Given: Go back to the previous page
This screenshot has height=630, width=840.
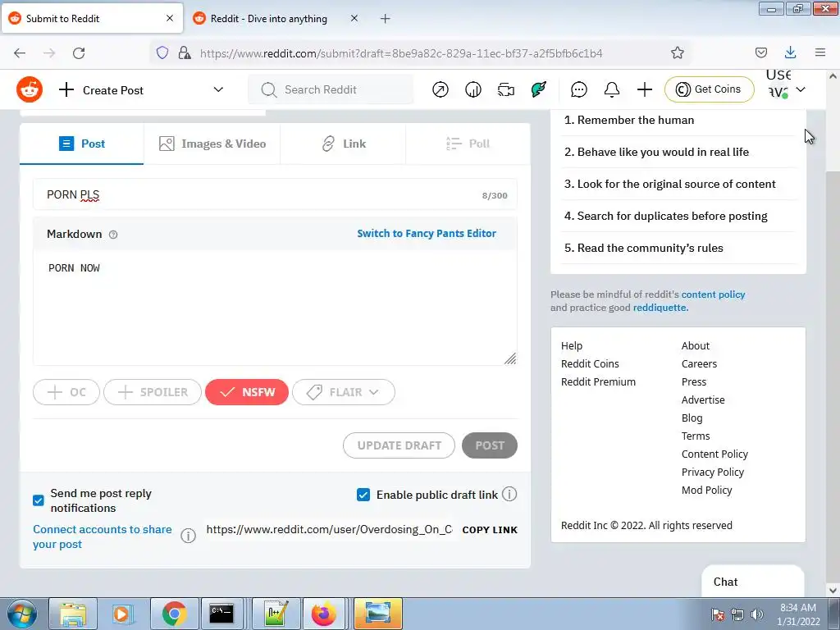Looking at the screenshot, I should coord(20,52).
